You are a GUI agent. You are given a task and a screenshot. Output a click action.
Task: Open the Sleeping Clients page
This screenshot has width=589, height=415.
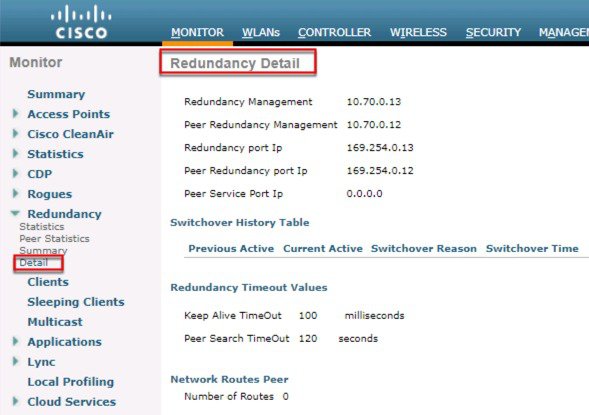[x=76, y=302]
